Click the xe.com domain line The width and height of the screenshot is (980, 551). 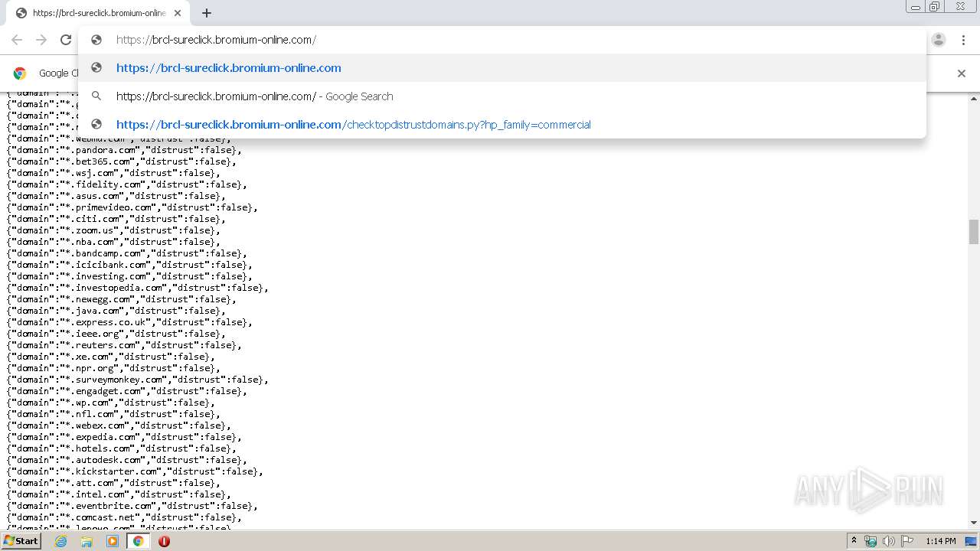pyautogui.click(x=110, y=357)
